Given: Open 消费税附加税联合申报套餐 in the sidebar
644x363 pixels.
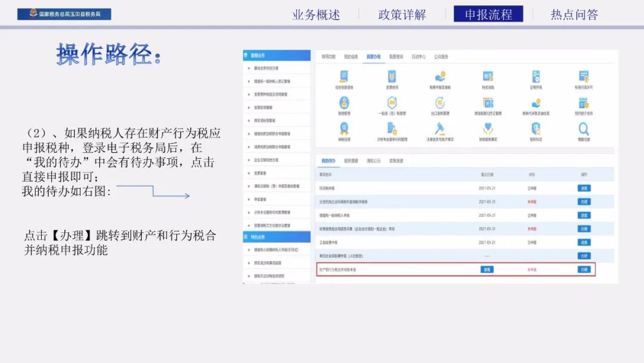Looking at the screenshot, I should click(272, 147).
